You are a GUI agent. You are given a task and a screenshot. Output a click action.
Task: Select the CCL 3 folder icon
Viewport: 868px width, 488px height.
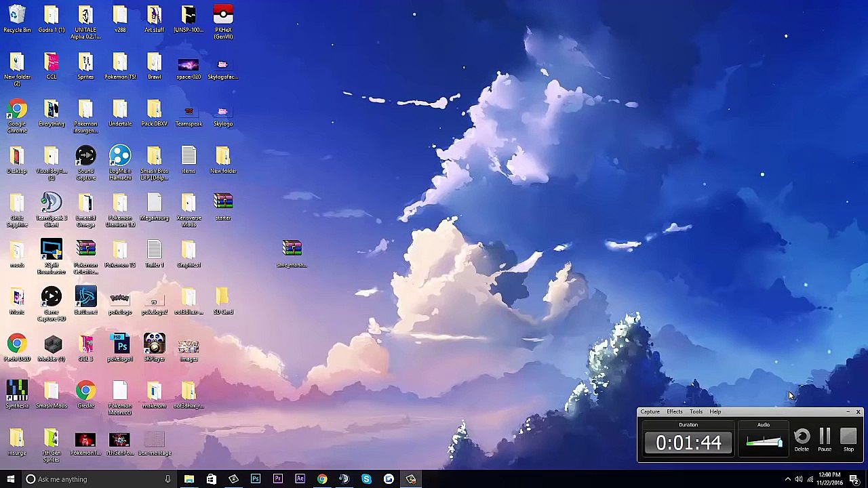tap(85, 348)
